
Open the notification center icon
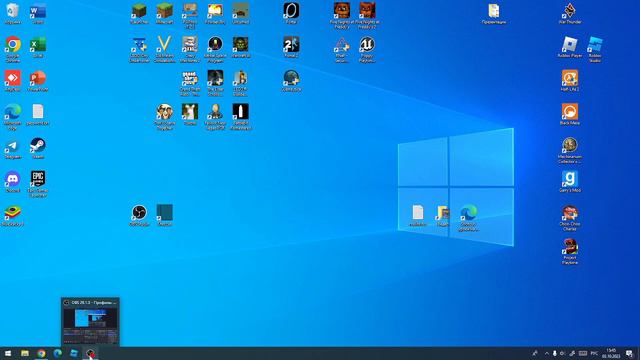pos(629,353)
